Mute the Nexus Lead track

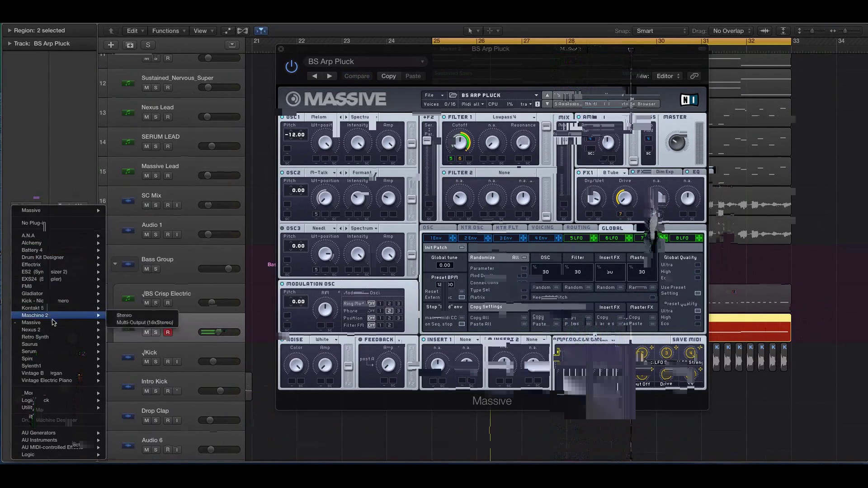[146, 117]
